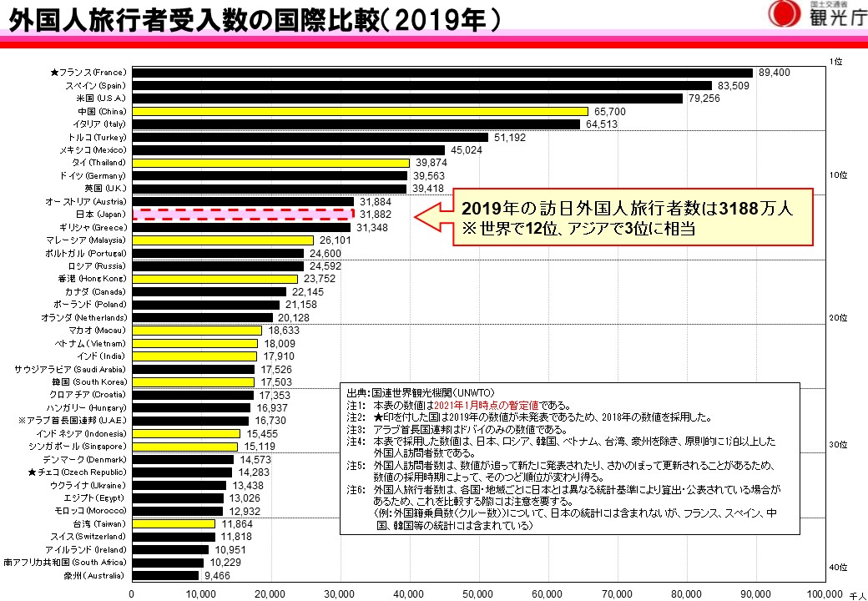Select the yellow Thailand bar
This screenshot has width=868, height=601.
click(270, 163)
